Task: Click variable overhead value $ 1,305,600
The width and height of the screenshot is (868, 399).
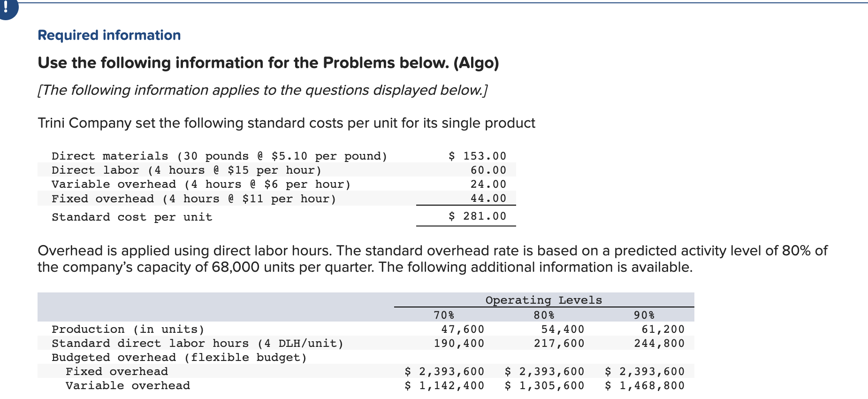Action: (545, 385)
